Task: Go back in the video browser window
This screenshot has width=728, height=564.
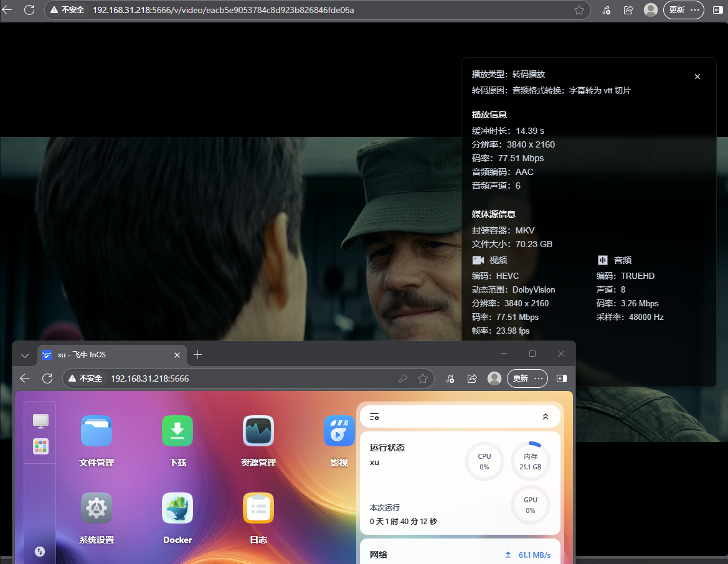Action: [x=7, y=10]
